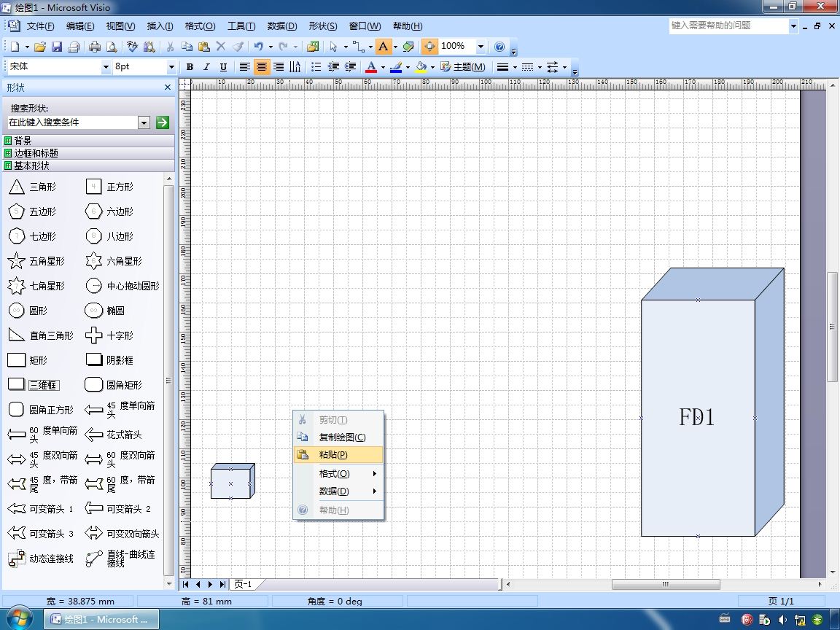Open the 文件(F) menu
Viewport: 840px width, 630px height.
pyautogui.click(x=41, y=26)
